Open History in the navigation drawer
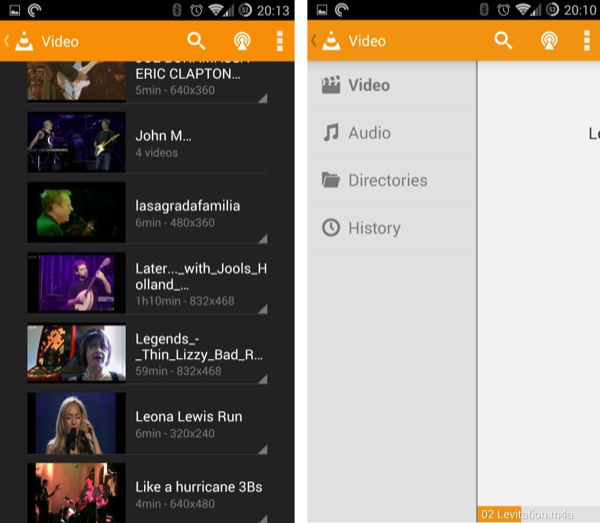 click(392, 228)
